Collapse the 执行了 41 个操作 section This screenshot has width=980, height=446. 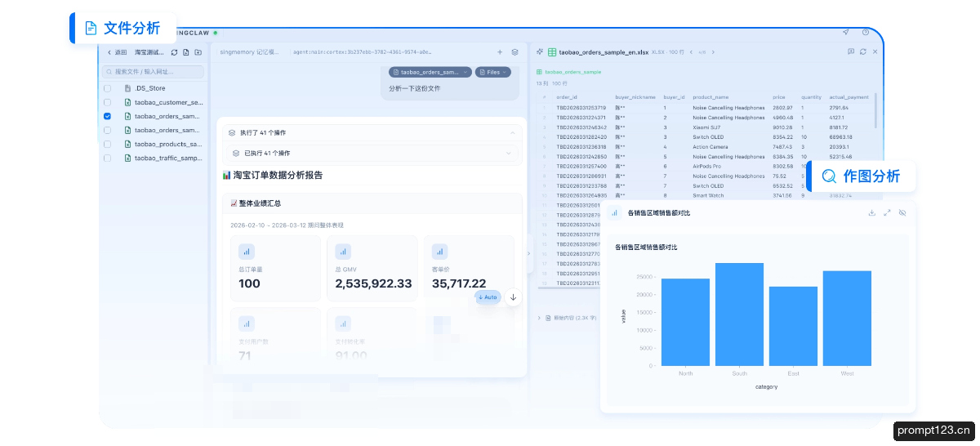click(372, 132)
